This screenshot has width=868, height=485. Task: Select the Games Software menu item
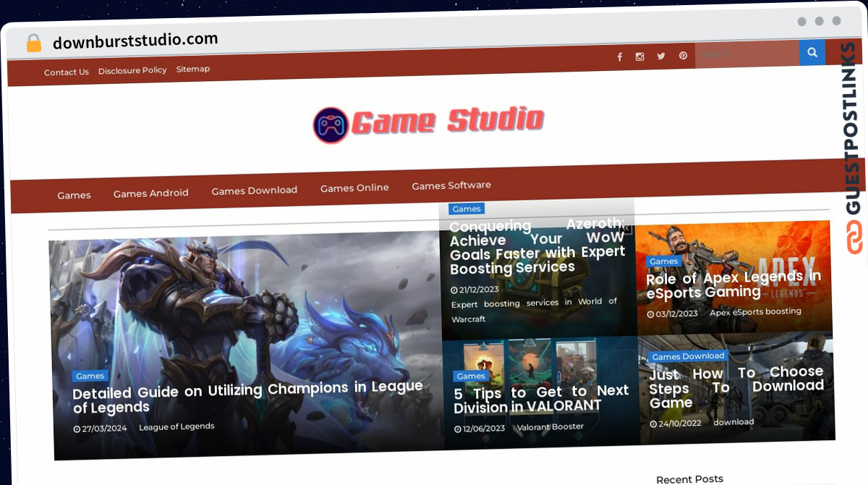point(451,185)
